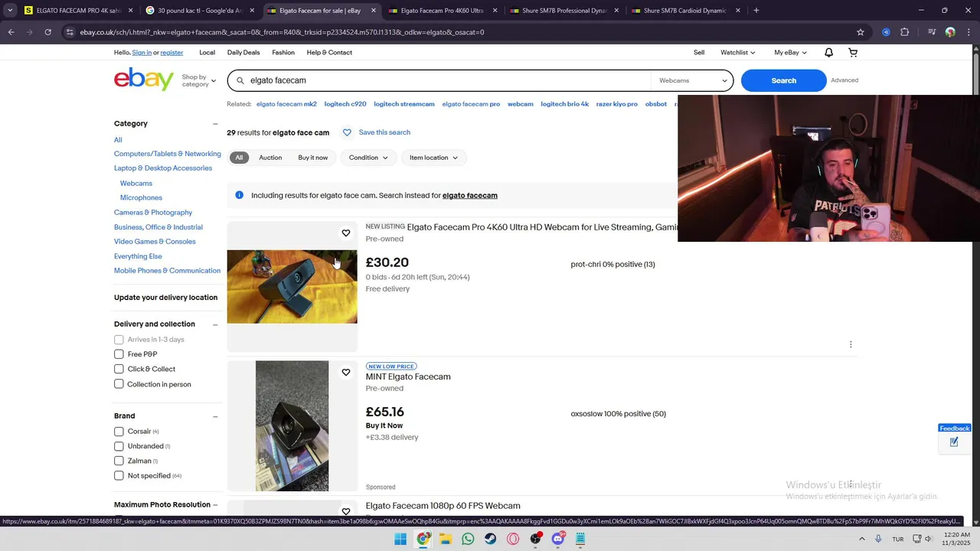
Task: Select the Auction filter tab
Action: (x=270, y=158)
